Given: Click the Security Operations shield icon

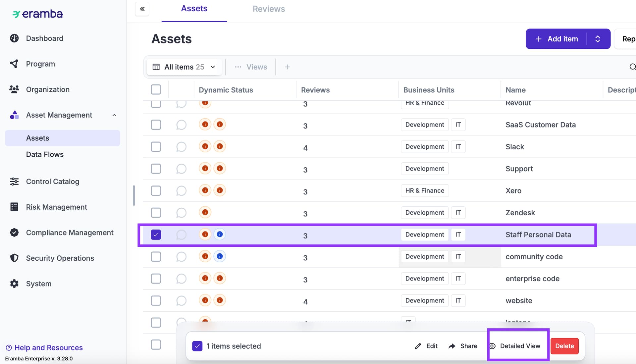Looking at the screenshot, I should pos(14,258).
